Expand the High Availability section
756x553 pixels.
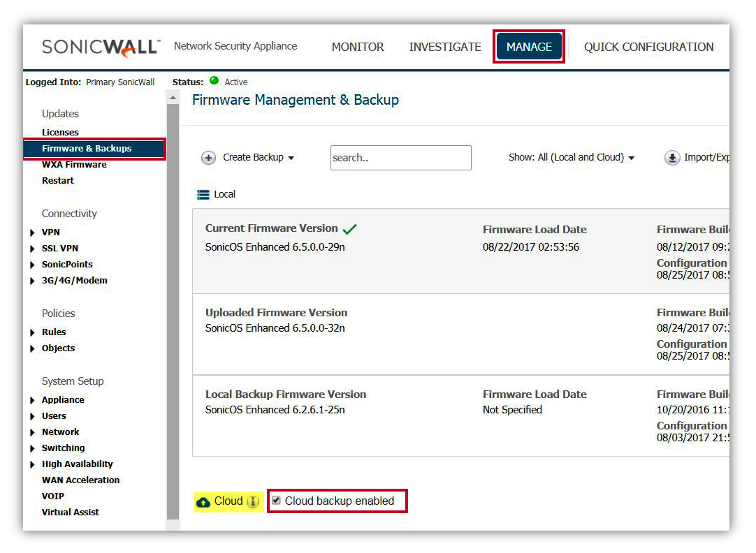[x=33, y=464]
